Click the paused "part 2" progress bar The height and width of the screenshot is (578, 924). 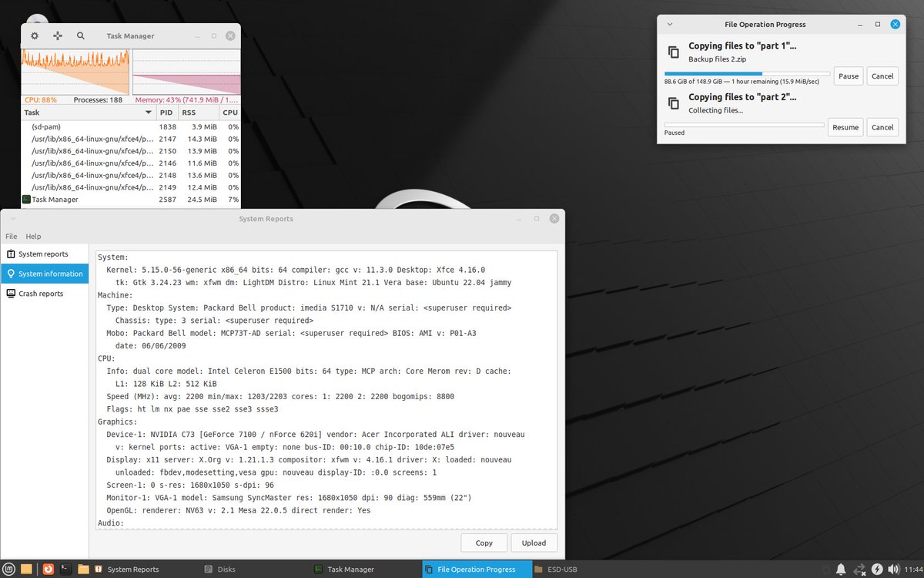point(744,125)
